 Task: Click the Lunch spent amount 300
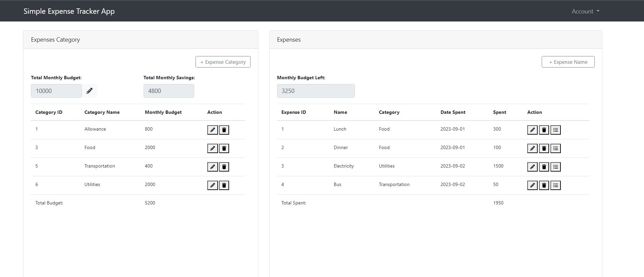[x=497, y=129]
